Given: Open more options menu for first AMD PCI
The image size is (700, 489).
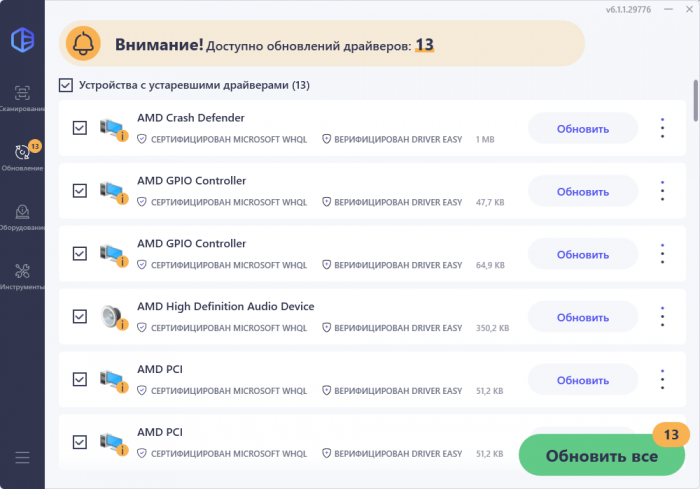Looking at the screenshot, I should click(x=661, y=380).
